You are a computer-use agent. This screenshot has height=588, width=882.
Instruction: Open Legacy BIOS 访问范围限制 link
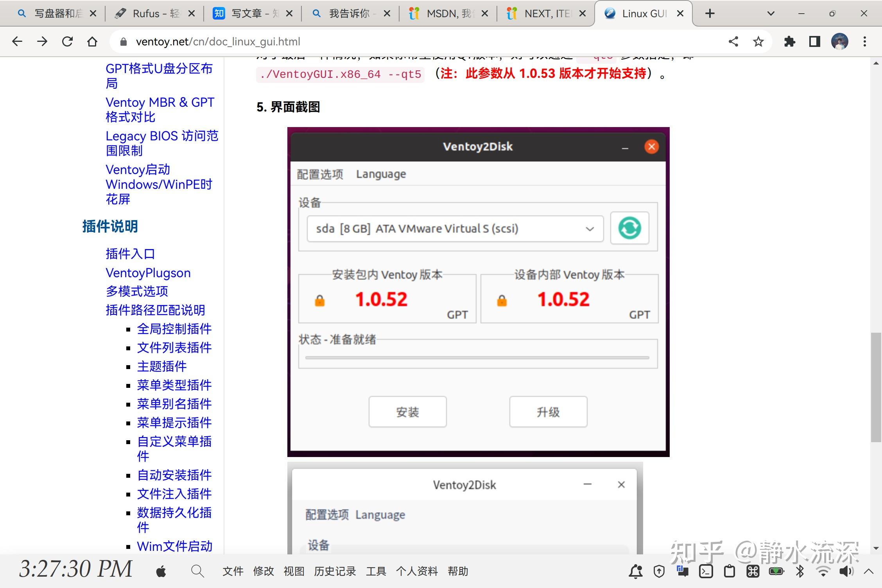(162, 143)
